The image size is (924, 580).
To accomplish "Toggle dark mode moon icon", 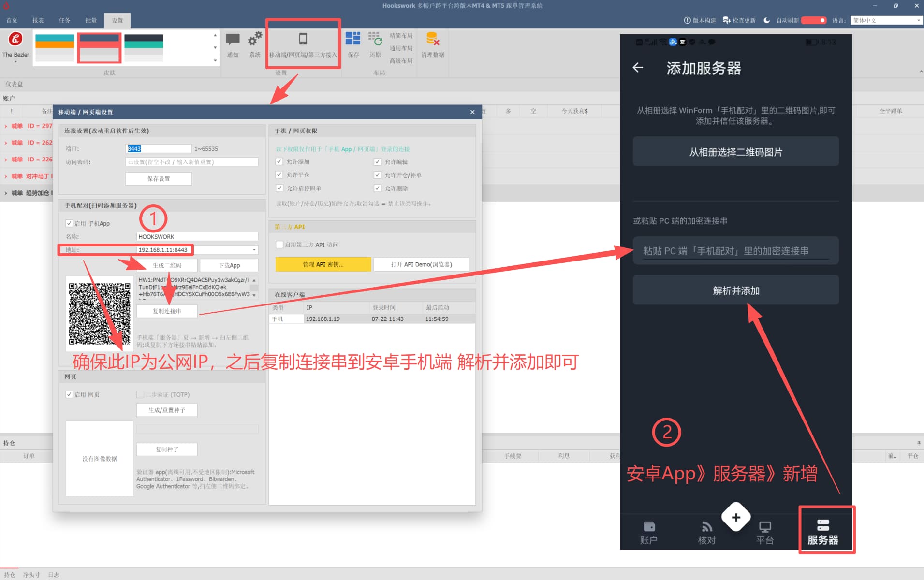I will 766,20.
